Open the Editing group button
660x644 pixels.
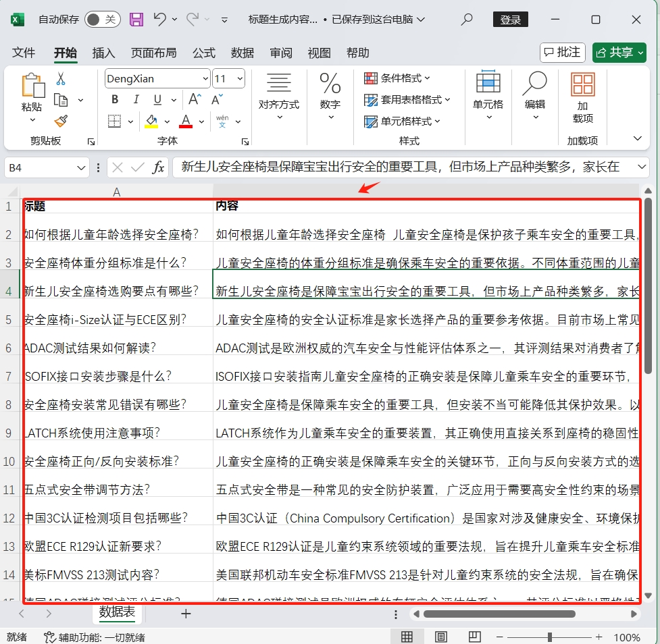coord(535,97)
